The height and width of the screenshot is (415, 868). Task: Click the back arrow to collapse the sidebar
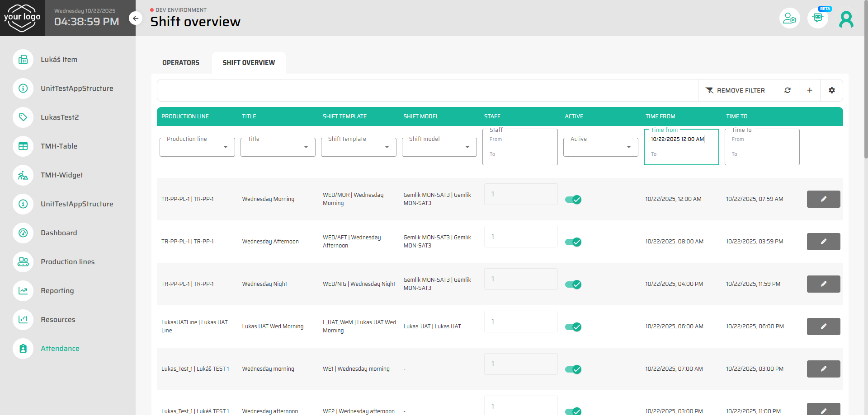click(135, 19)
